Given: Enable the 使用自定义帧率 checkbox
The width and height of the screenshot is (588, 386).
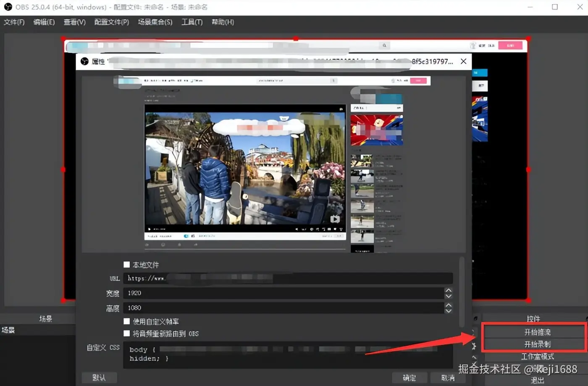Looking at the screenshot, I should (126, 321).
